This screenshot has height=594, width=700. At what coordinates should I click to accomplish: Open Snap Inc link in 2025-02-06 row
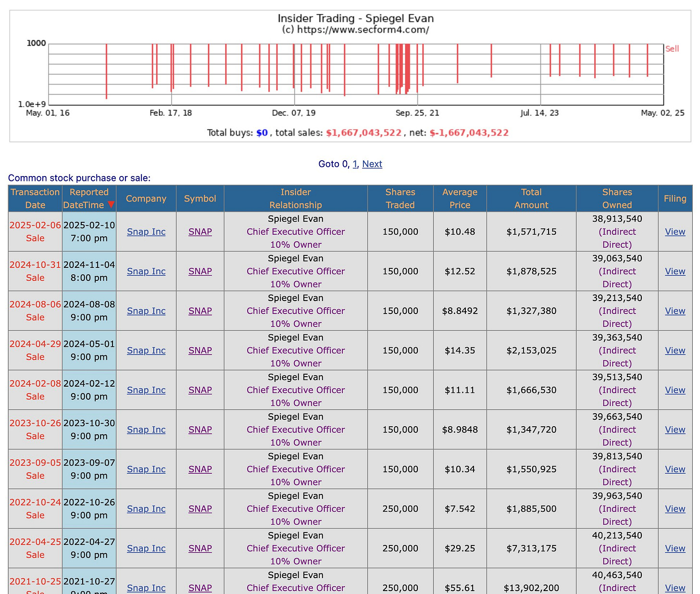(146, 232)
